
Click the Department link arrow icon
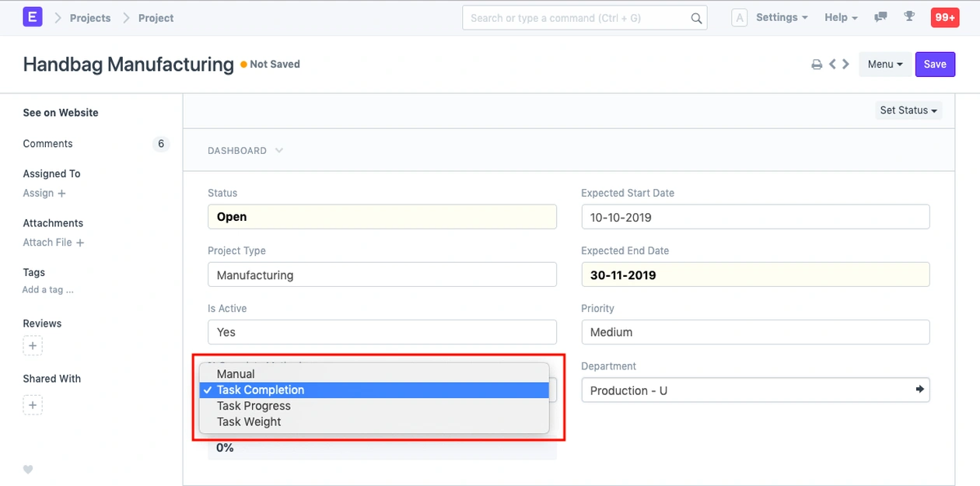click(x=919, y=390)
